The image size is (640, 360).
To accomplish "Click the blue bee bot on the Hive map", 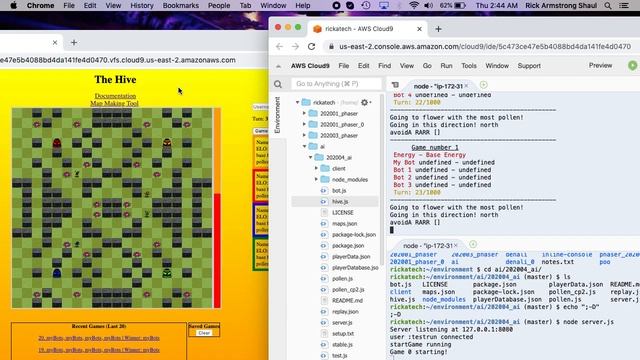I will [x=57, y=273].
